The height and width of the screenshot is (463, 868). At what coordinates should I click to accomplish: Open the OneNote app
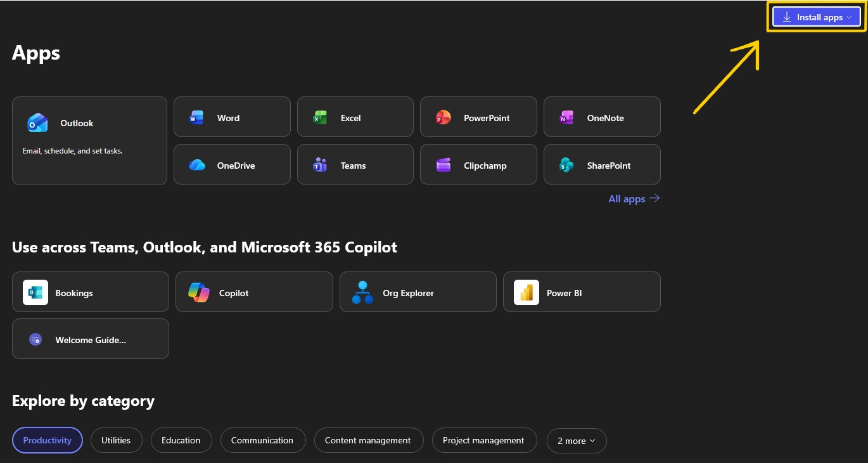(x=602, y=117)
